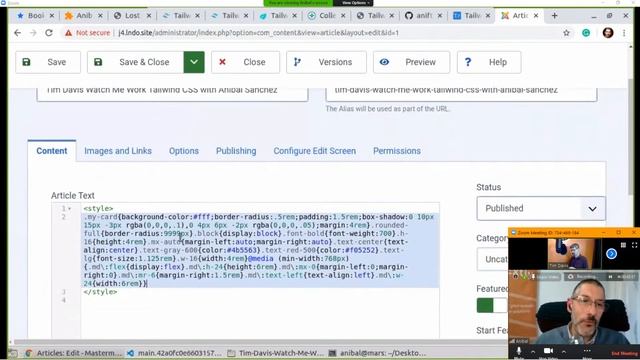Go back in browser history

(x=17, y=33)
